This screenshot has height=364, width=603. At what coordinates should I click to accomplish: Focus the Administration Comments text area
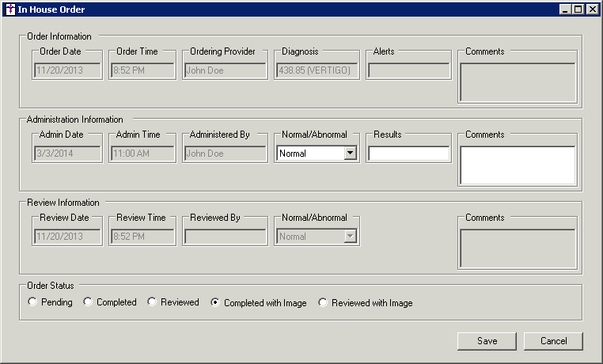pyautogui.click(x=518, y=165)
